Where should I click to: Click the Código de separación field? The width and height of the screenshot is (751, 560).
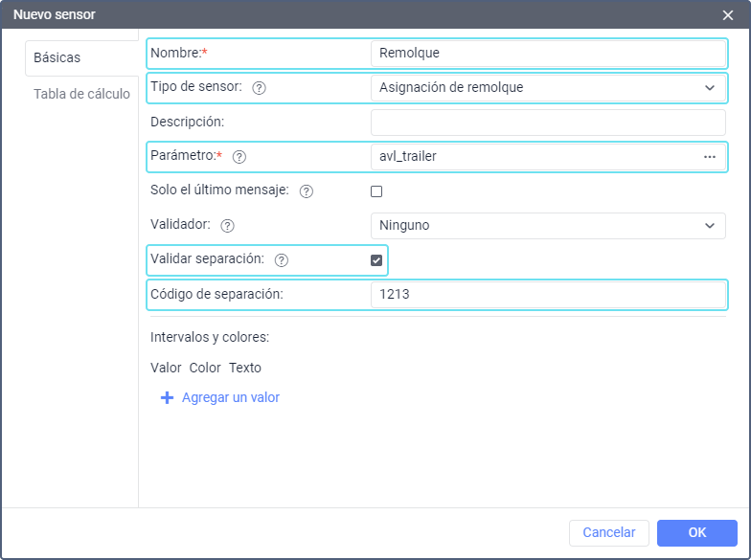(548, 295)
